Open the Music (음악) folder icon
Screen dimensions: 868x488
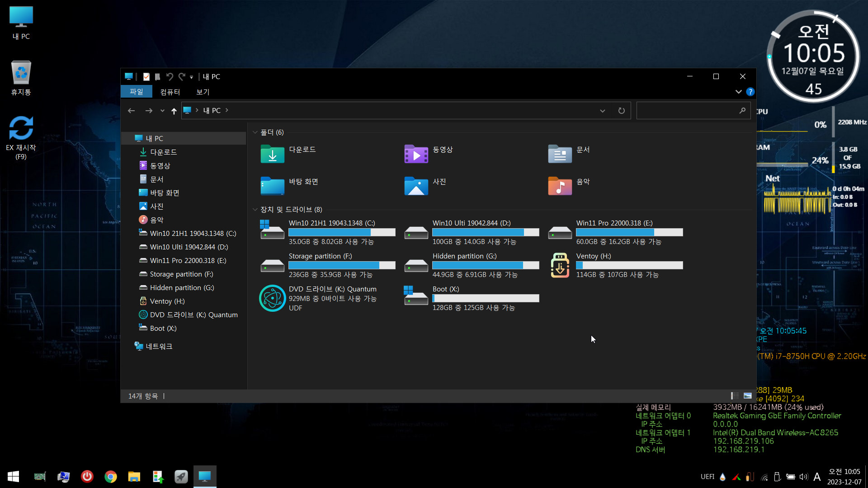560,186
